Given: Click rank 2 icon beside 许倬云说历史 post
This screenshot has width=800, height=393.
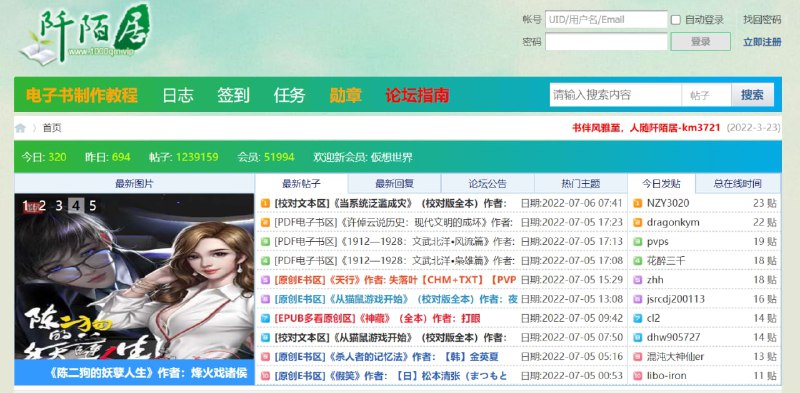Looking at the screenshot, I should [x=265, y=223].
